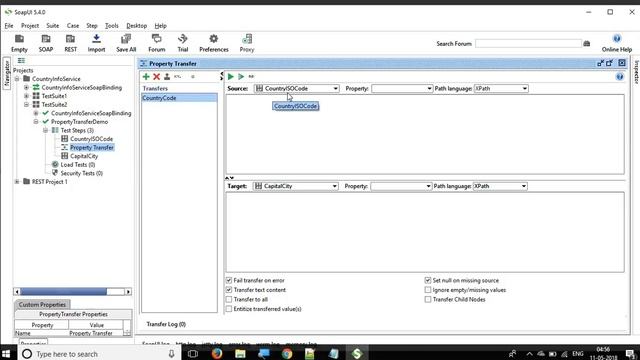The width and height of the screenshot is (640, 360).
Task: Click the navigator list view icon
Action: point(21,60)
